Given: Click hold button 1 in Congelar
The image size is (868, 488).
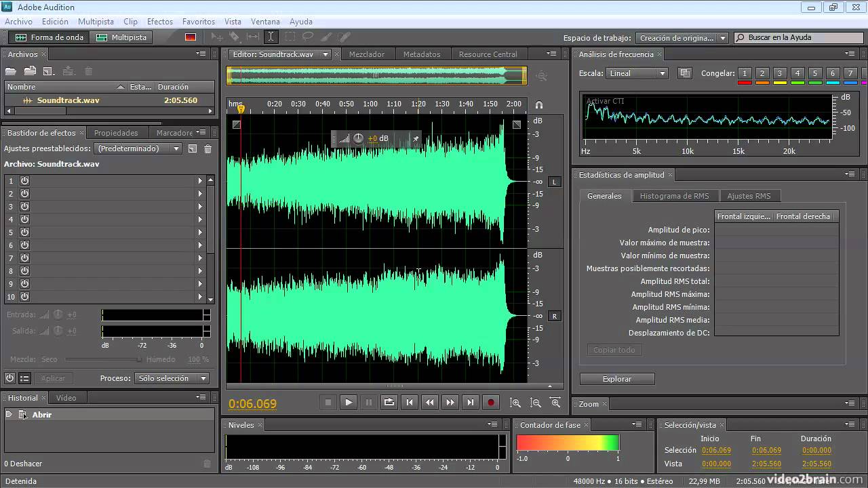Looking at the screenshot, I should tap(745, 73).
